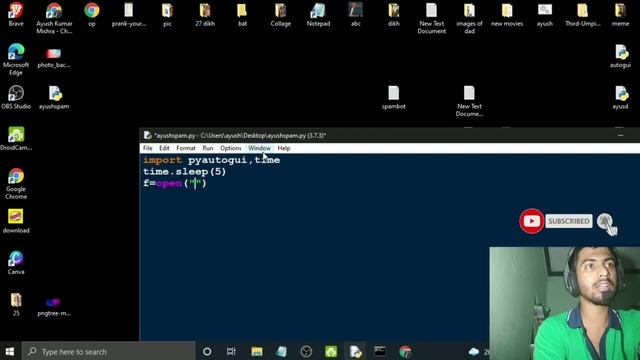Switch to Python IDLE on taskbar
The image size is (640, 360).
point(356,351)
